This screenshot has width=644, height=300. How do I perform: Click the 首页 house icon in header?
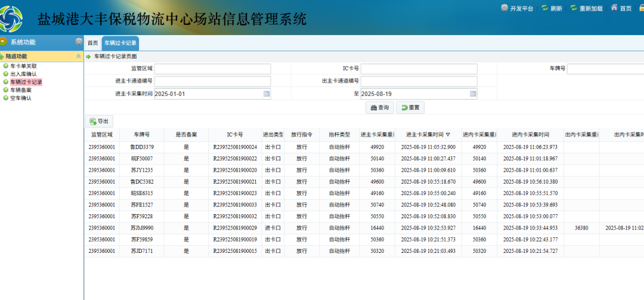614,8
